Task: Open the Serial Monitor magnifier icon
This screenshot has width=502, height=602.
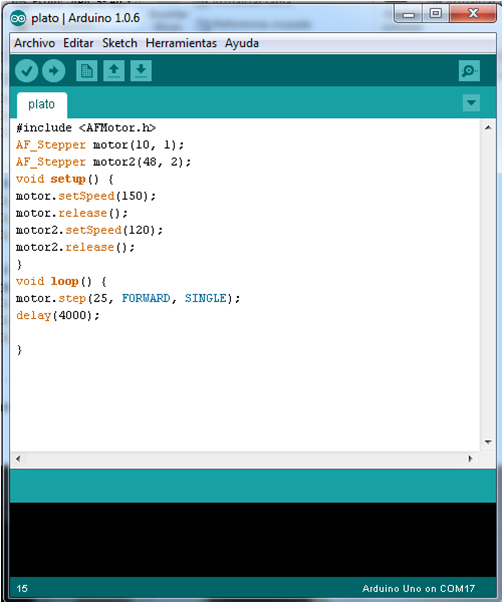Action: tap(469, 71)
